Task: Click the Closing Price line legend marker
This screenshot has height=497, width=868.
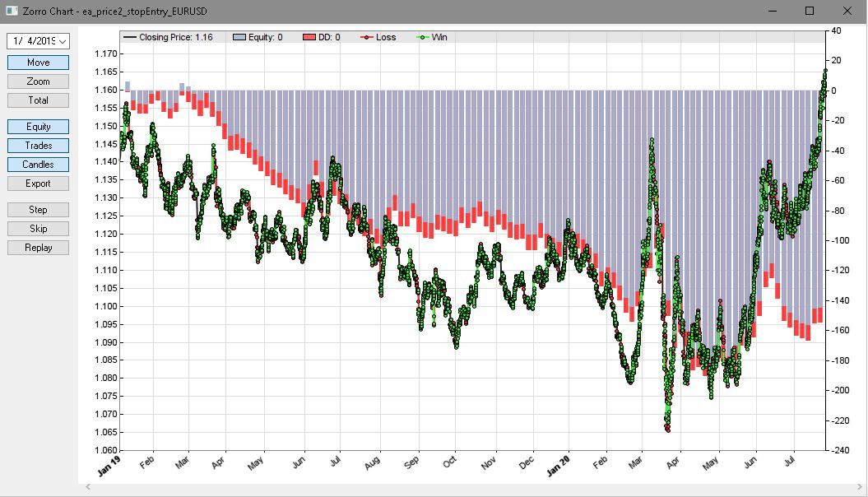Action: (x=129, y=37)
